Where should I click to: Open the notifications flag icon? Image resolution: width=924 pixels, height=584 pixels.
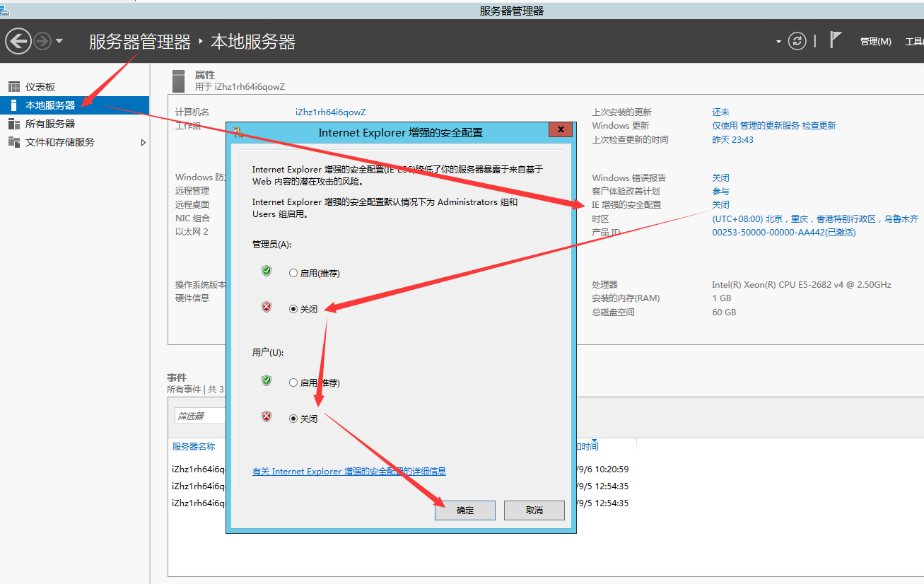click(836, 40)
